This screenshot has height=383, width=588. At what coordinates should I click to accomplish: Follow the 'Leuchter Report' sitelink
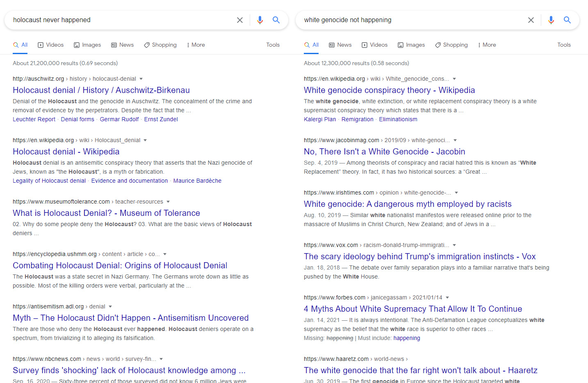point(34,120)
